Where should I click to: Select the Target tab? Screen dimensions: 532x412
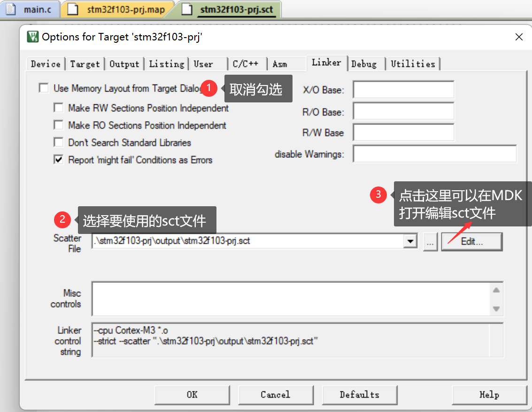point(85,64)
